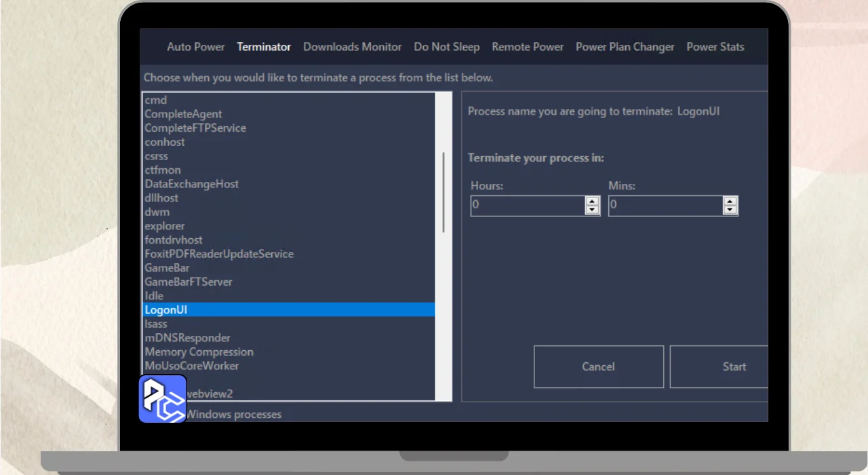Select ctfmon process

coord(289,170)
